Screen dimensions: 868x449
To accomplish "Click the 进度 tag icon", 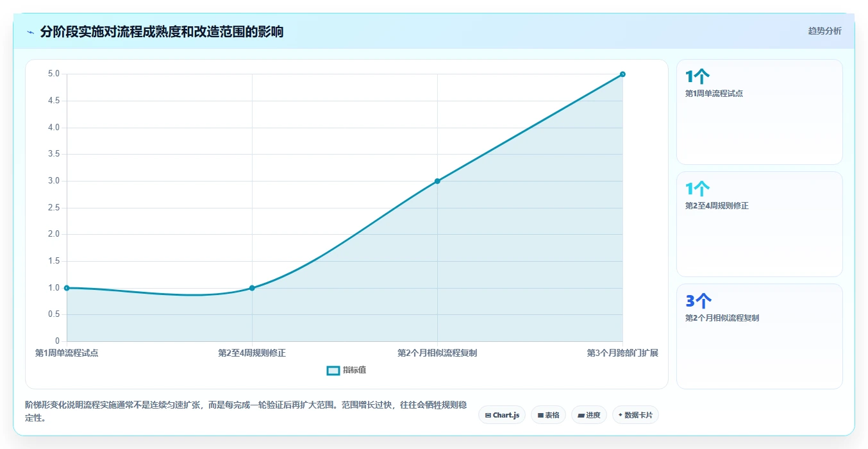I will [581, 416].
